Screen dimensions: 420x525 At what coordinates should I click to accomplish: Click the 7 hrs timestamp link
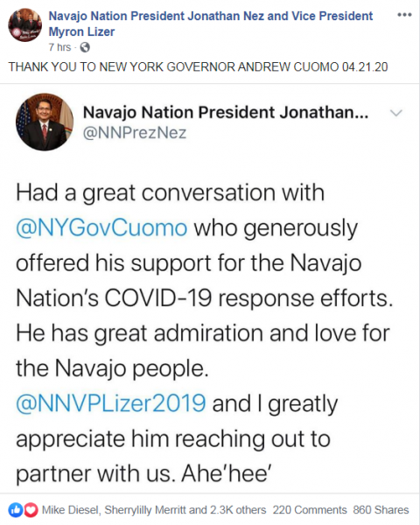60,47
